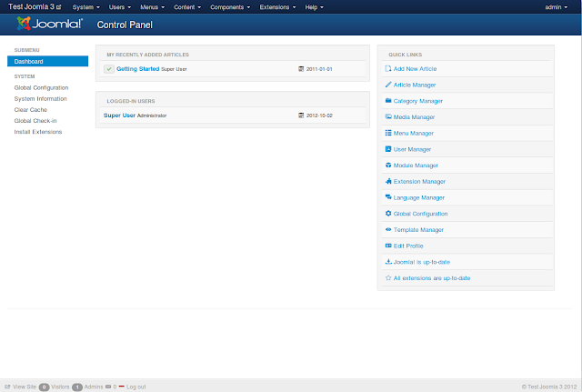582x392 pixels.
Task: Select Dashboard in the submenu
Action: (47, 61)
